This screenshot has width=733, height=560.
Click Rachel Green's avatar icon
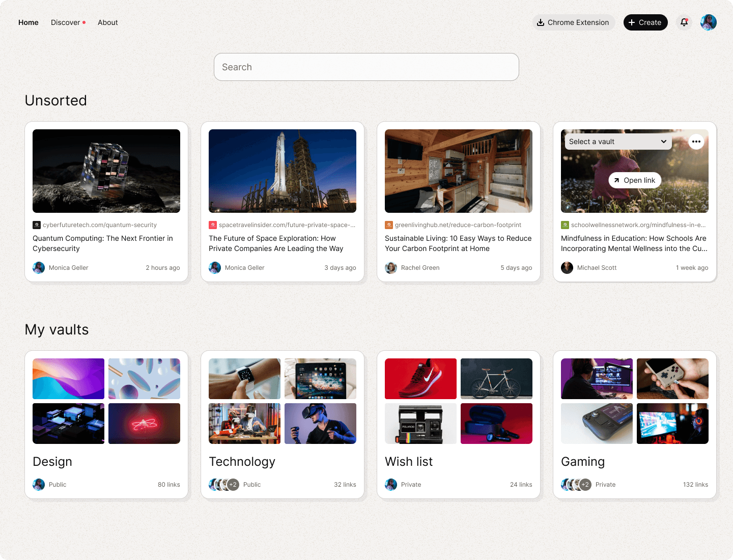(x=391, y=268)
